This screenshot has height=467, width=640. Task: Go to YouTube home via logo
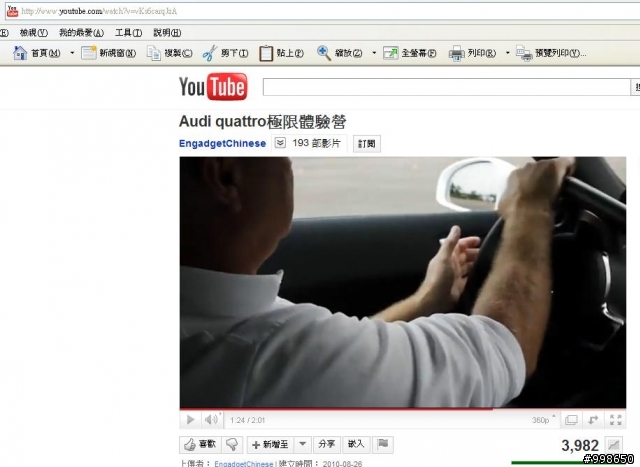213,87
